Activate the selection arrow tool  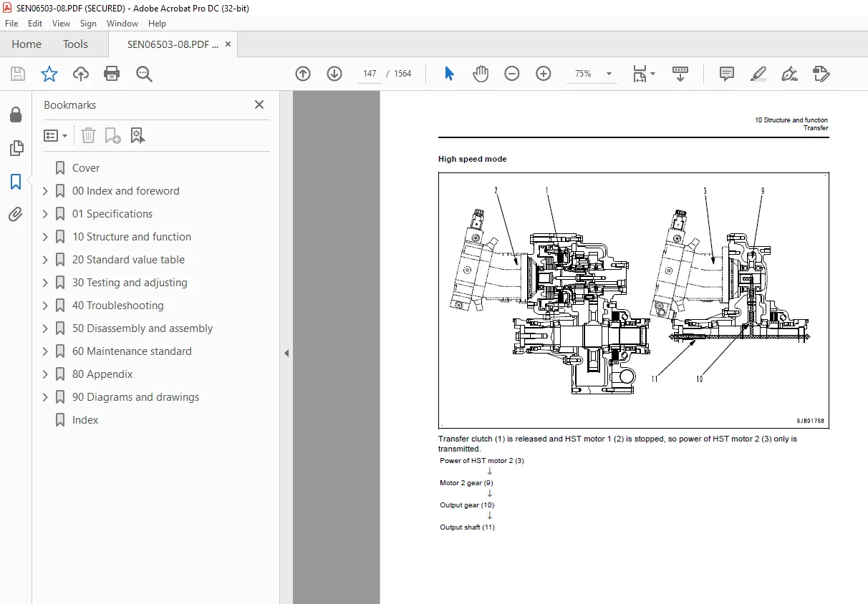(449, 74)
